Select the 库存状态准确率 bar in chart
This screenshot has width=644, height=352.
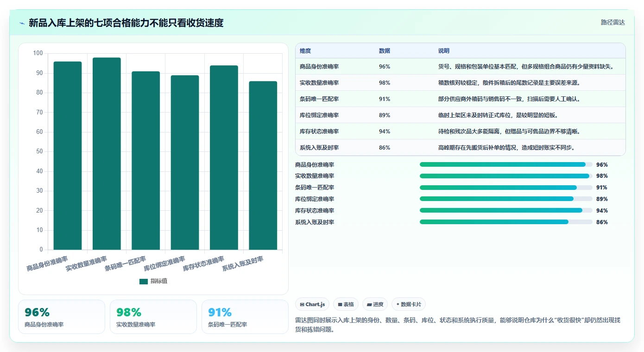pyautogui.click(x=224, y=157)
